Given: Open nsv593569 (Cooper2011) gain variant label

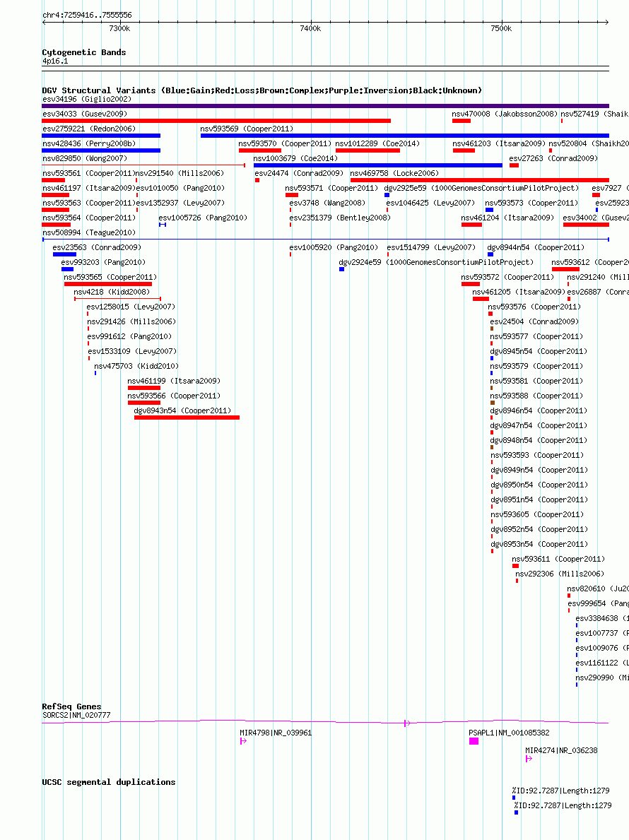Looking at the screenshot, I should point(247,129).
